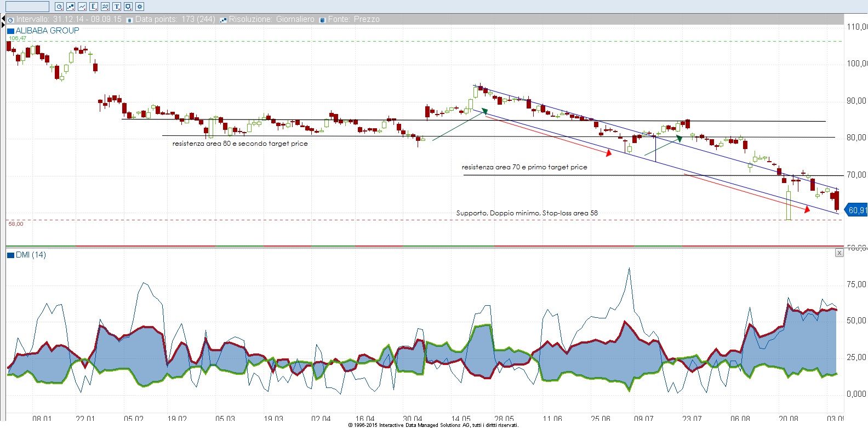Click the 23.07 date axis label
Image resolution: width=868 pixels, height=428 pixels.
click(692, 419)
